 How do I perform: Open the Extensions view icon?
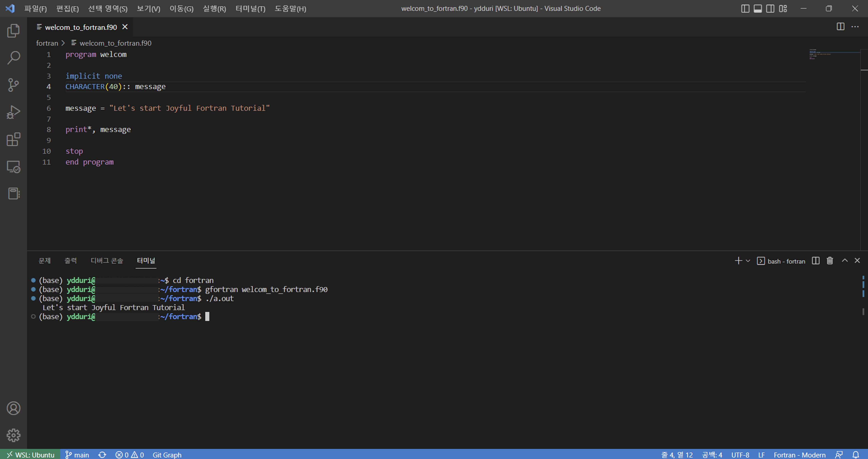pyautogui.click(x=13, y=139)
